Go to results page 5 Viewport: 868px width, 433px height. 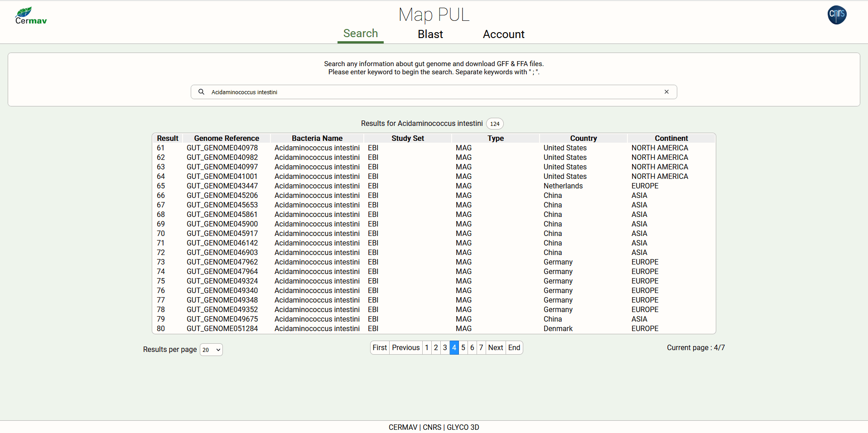tap(463, 348)
